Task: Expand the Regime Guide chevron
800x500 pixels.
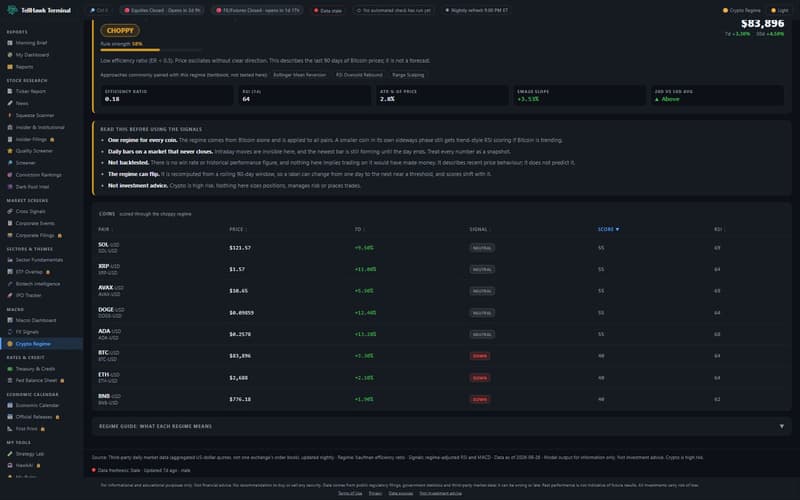Action: click(782, 426)
